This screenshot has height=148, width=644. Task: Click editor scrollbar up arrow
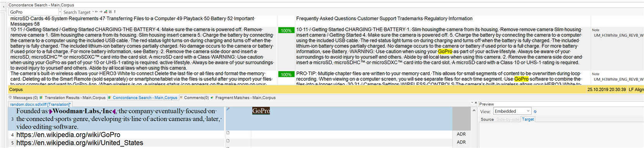tap(474, 111)
